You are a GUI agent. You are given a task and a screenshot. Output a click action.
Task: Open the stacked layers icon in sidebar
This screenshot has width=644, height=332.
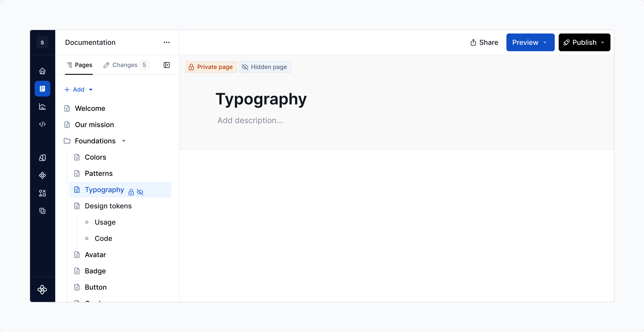pos(42,211)
